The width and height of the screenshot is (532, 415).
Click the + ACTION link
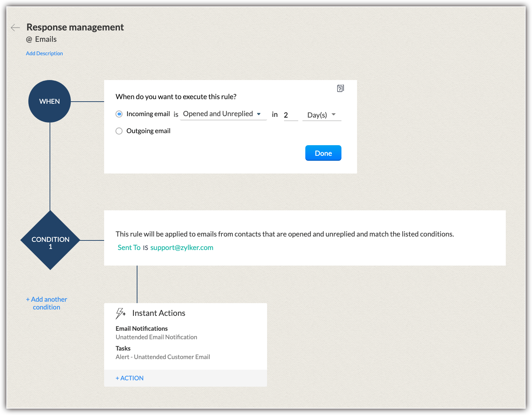coord(130,378)
